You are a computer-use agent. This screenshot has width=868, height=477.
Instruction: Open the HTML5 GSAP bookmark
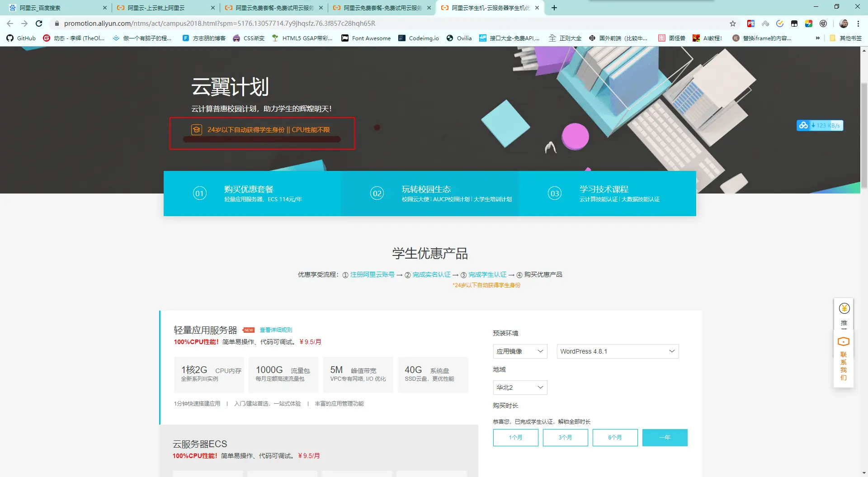point(302,38)
